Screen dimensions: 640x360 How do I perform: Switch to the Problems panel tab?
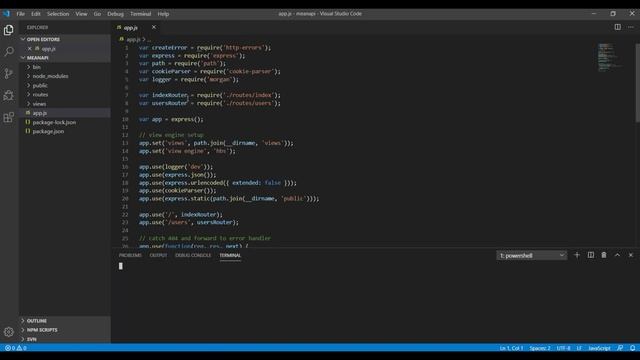(130, 256)
